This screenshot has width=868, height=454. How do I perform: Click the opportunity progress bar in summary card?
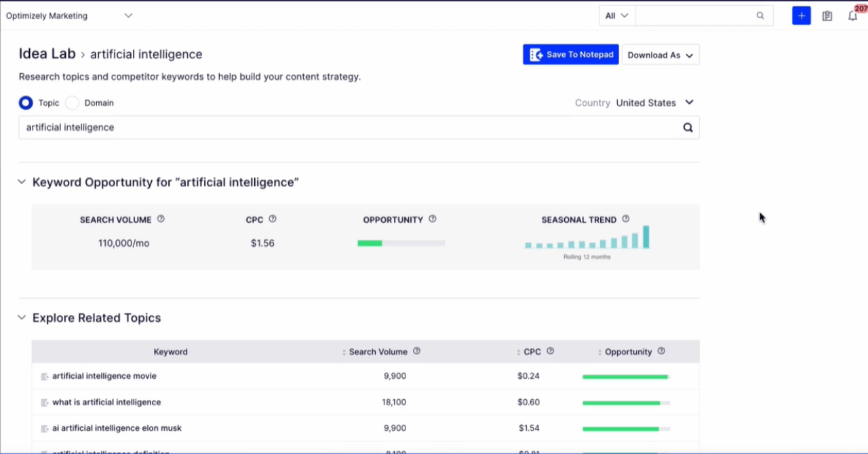(401, 243)
